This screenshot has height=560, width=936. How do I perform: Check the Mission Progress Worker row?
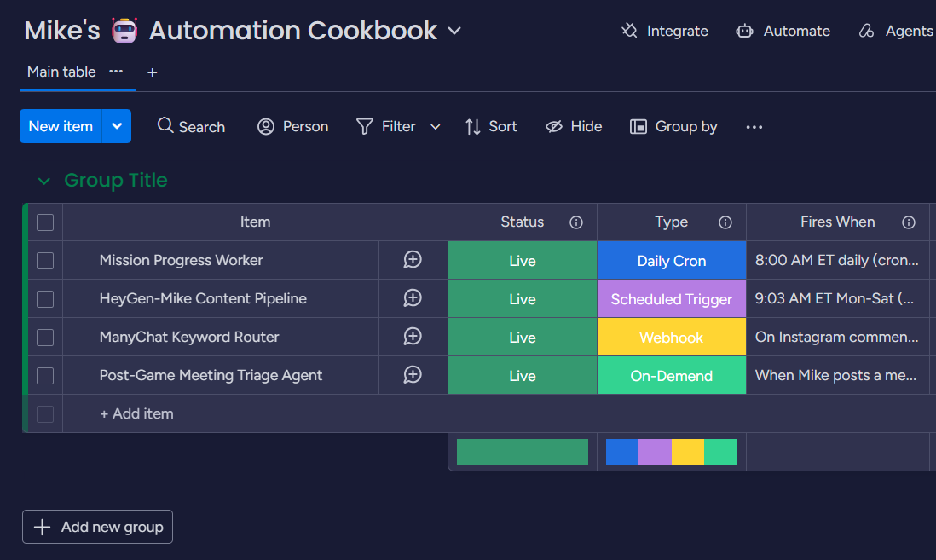tap(45, 260)
